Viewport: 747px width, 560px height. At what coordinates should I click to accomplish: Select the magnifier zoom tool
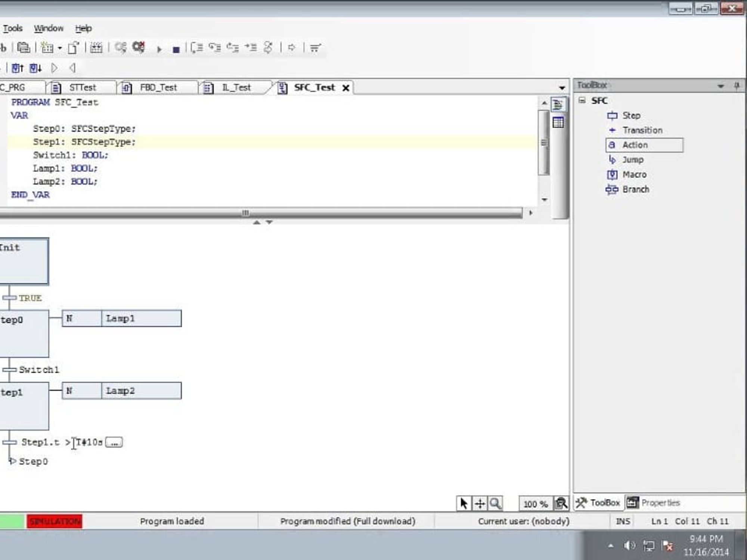click(x=495, y=504)
